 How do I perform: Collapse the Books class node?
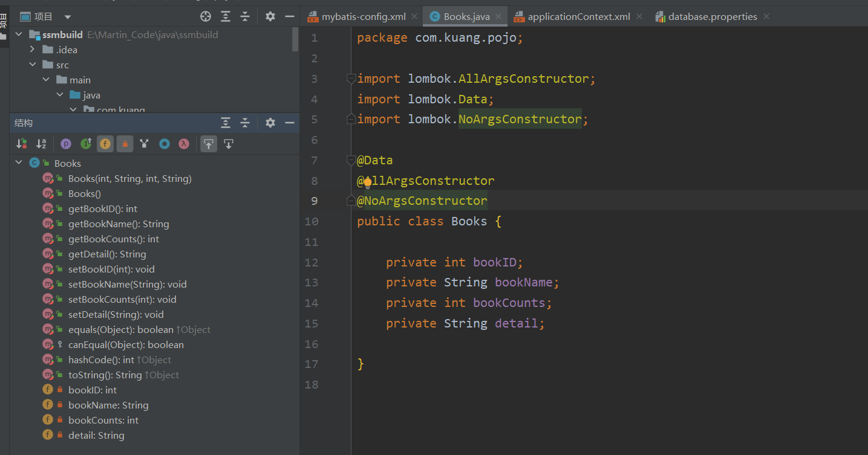pyautogui.click(x=19, y=163)
